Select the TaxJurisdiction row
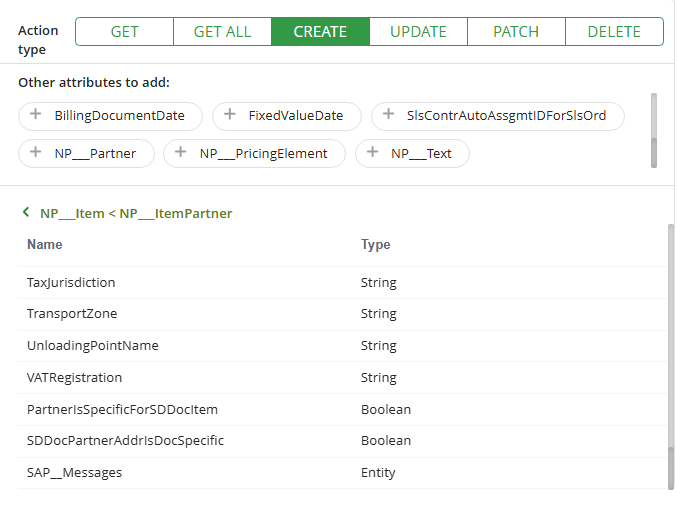Screen dimensions: 677x505 [343, 283]
